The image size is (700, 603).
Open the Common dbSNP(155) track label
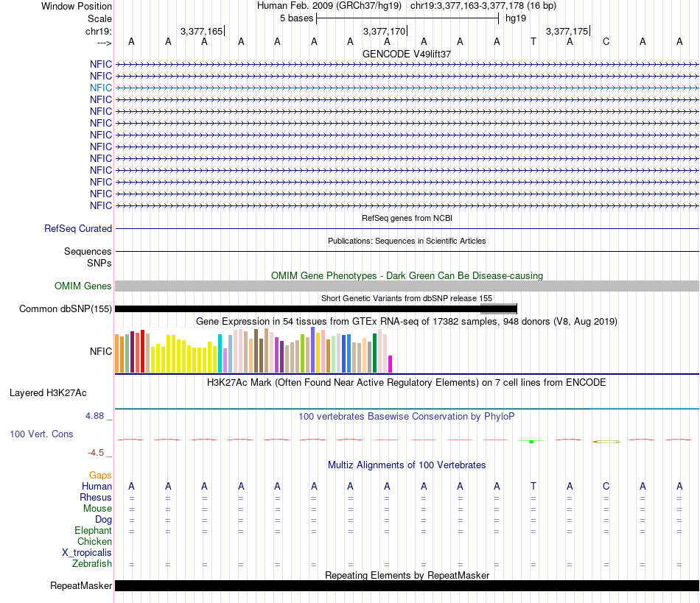pyautogui.click(x=66, y=308)
